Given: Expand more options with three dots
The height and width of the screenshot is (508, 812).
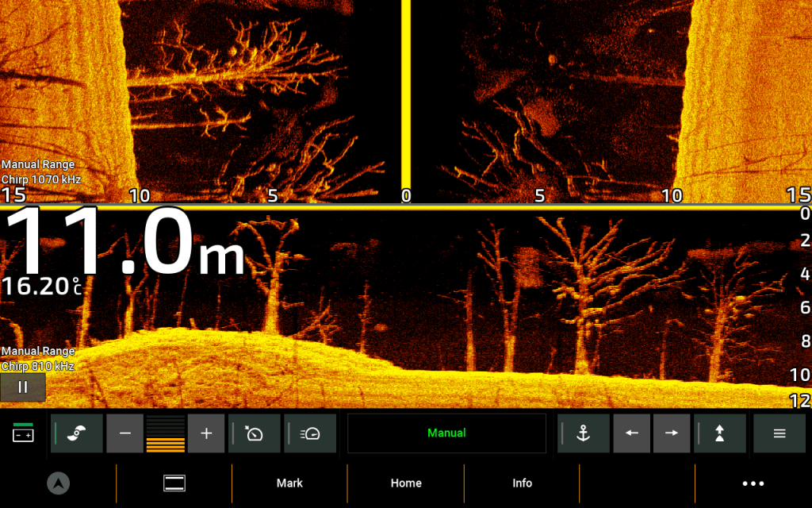Looking at the screenshot, I should (x=753, y=483).
